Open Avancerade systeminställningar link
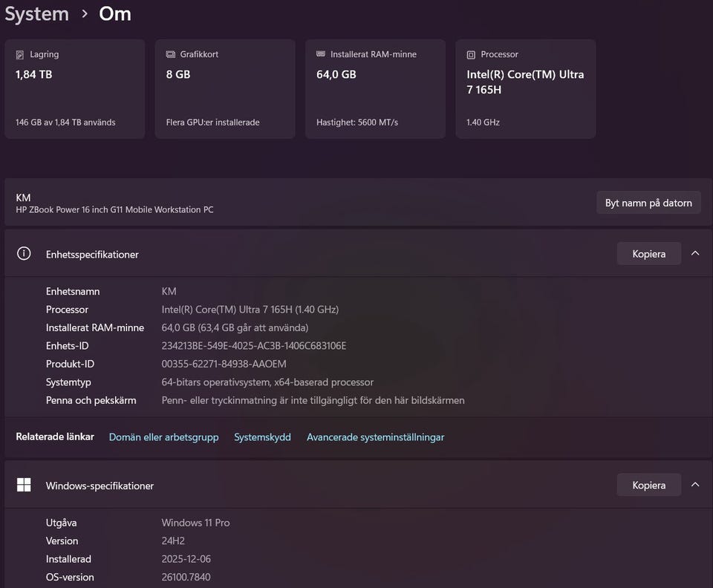This screenshot has height=588, width=713. pyautogui.click(x=375, y=437)
